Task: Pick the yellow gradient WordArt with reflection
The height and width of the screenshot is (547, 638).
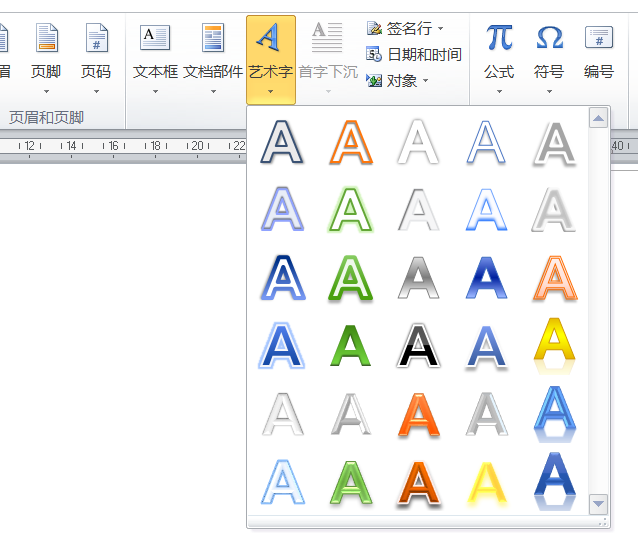Action: click(554, 345)
